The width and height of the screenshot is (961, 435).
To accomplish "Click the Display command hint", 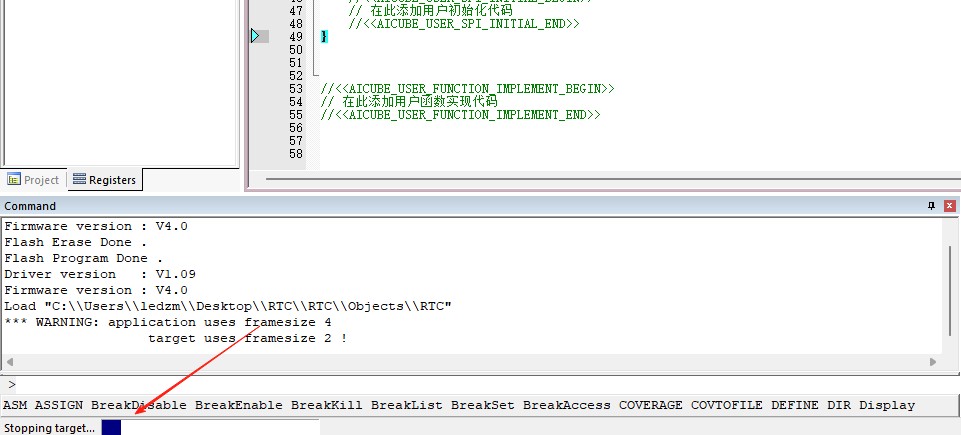I will [x=887, y=405].
